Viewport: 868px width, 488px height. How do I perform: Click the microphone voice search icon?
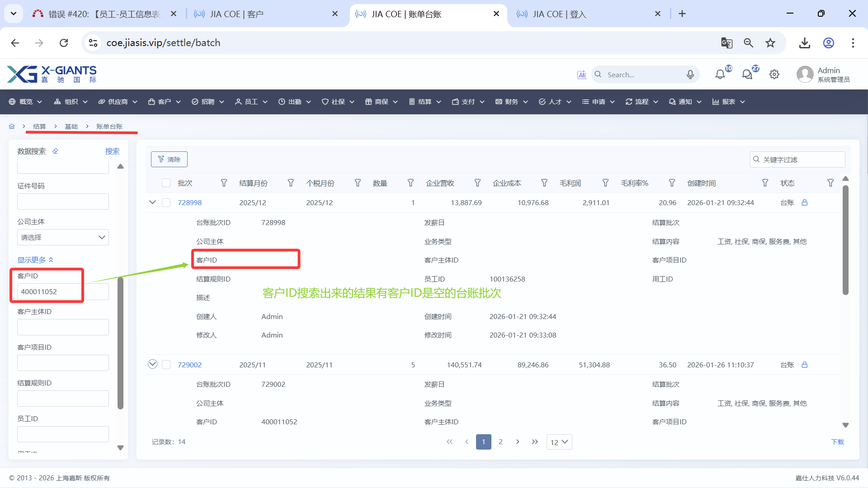(690, 75)
